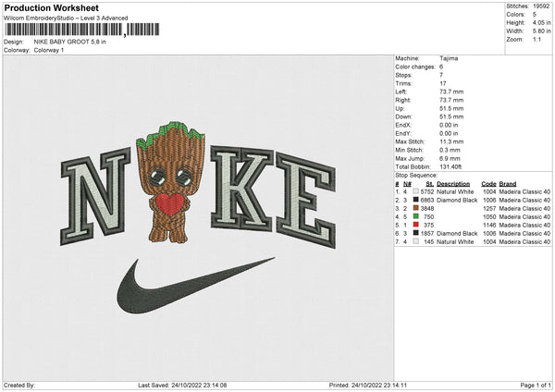The width and height of the screenshot is (555, 392).
Task: Click the 'Colorway 1' value
Action: click(x=49, y=50)
